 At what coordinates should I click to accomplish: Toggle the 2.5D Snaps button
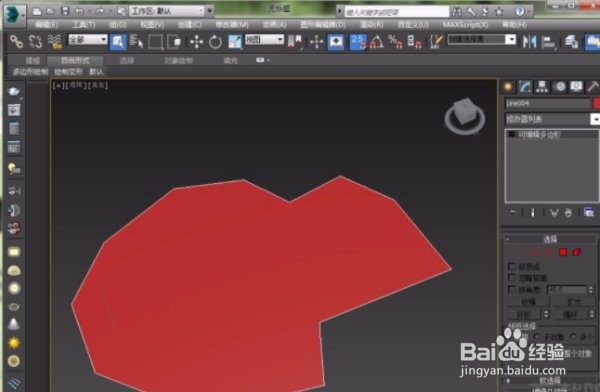358,42
